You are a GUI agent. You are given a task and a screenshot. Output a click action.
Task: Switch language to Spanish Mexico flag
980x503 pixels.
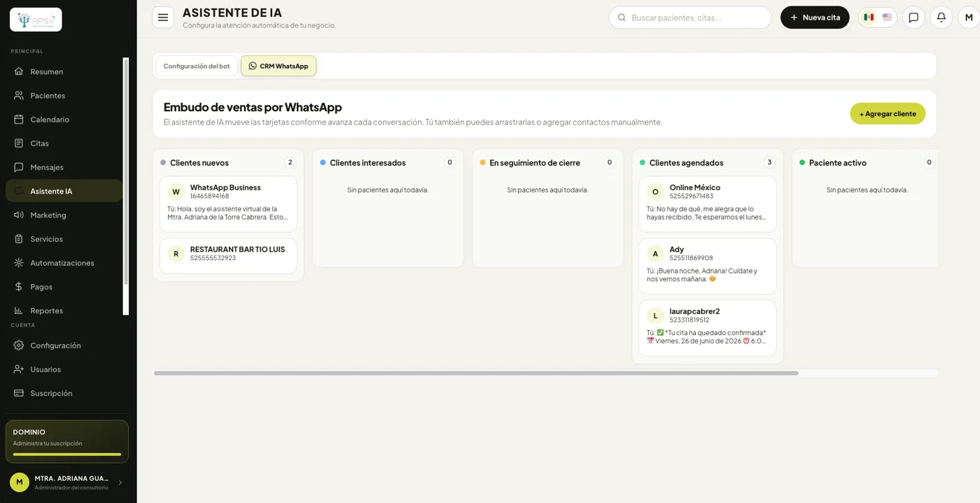(x=869, y=17)
